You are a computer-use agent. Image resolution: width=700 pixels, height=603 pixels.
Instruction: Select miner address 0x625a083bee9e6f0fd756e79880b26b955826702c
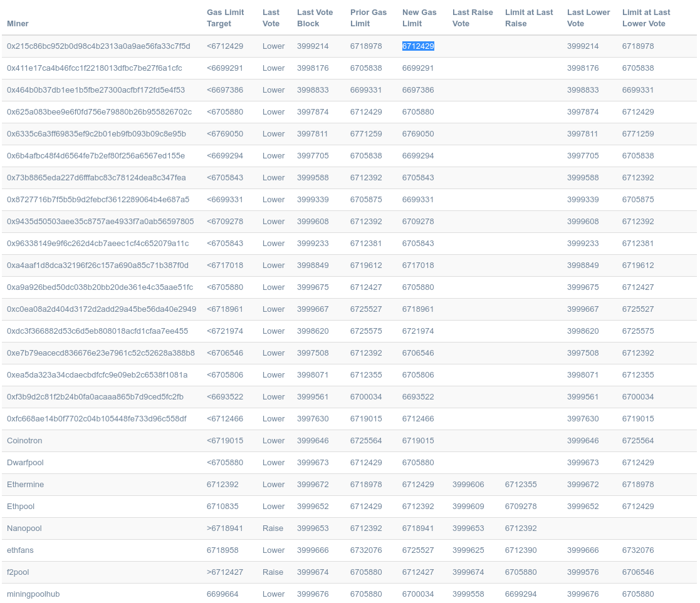99,111
